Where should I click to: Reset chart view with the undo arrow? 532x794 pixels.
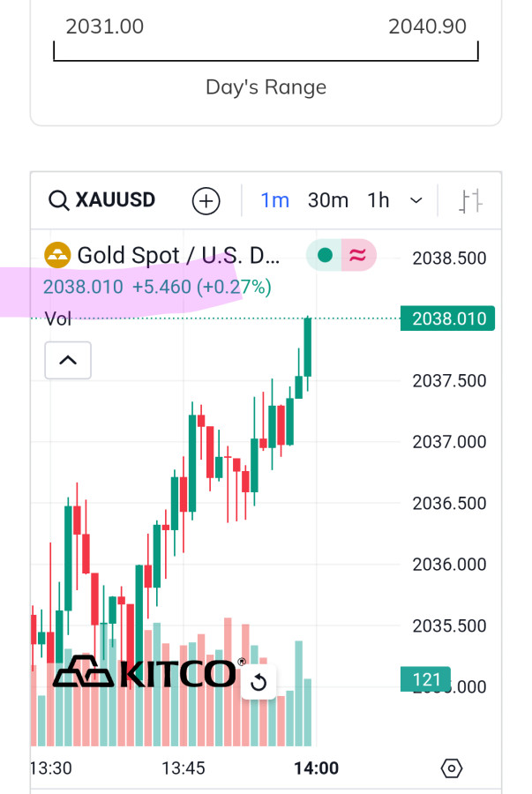(259, 682)
